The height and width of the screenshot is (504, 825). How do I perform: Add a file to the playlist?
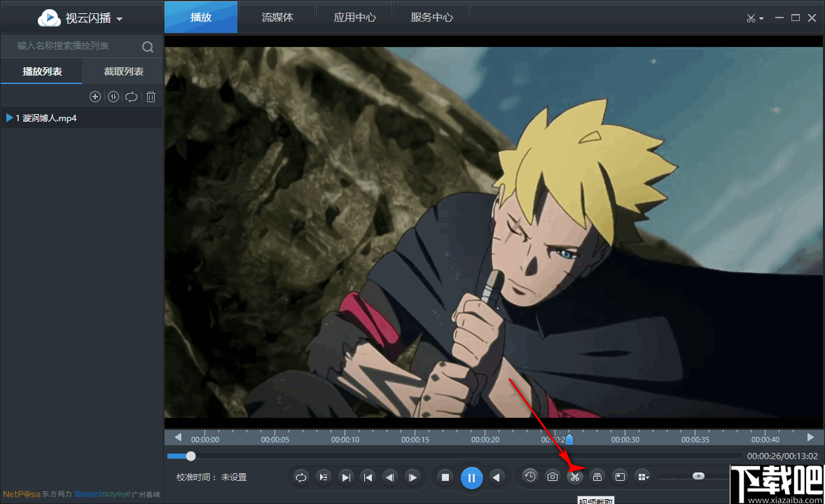(95, 97)
